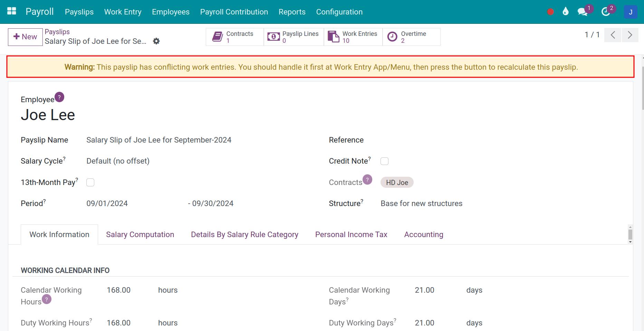Click the Payroll app title

click(x=40, y=12)
